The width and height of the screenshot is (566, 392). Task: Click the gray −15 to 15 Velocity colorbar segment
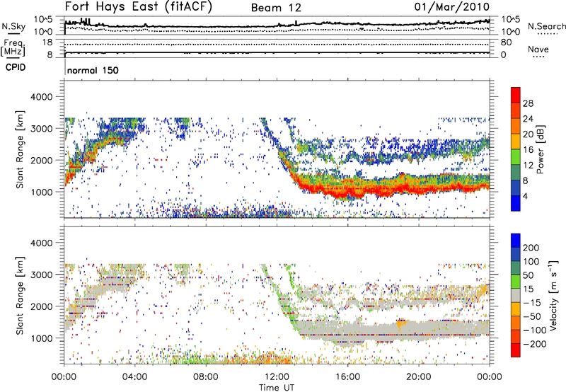[x=516, y=295]
